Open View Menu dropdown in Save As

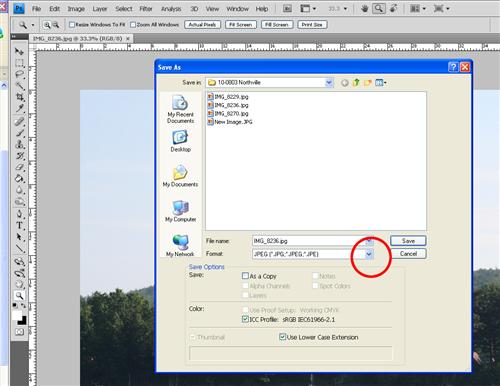pyautogui.click(x=380, y=83)
